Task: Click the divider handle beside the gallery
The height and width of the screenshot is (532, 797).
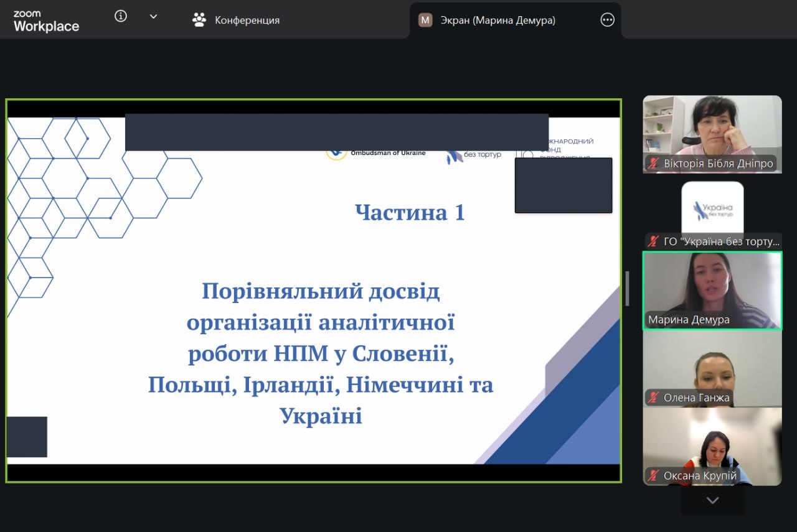Action: [627, 288]
